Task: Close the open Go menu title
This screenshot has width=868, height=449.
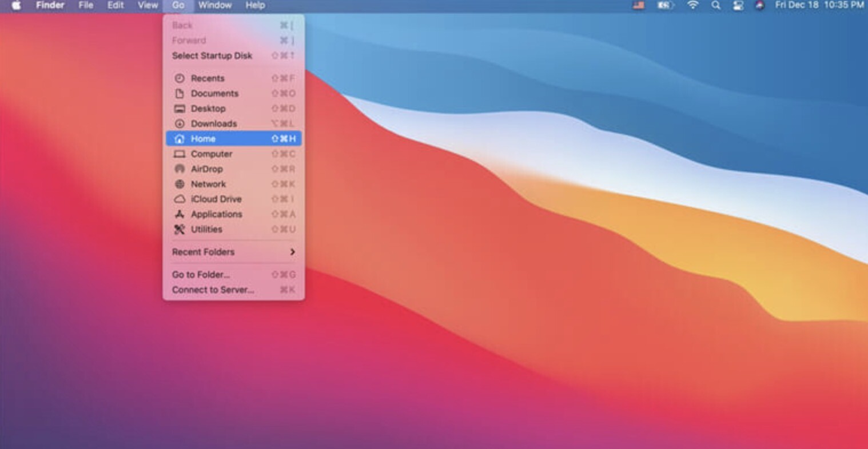Action: point(178,5)
